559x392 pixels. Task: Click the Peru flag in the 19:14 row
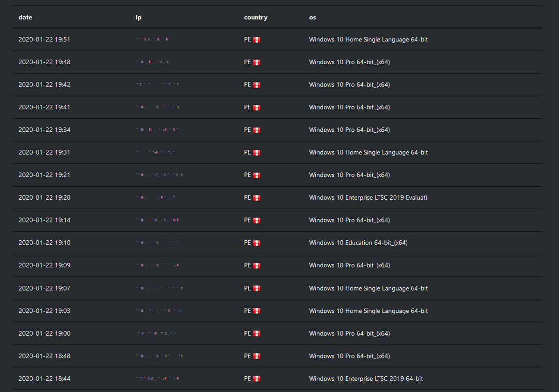[x=257, y=221]
